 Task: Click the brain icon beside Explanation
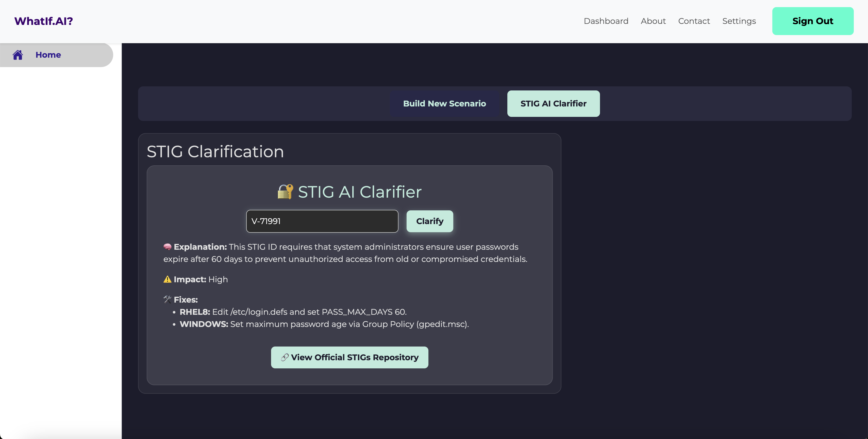click(167, 247)
